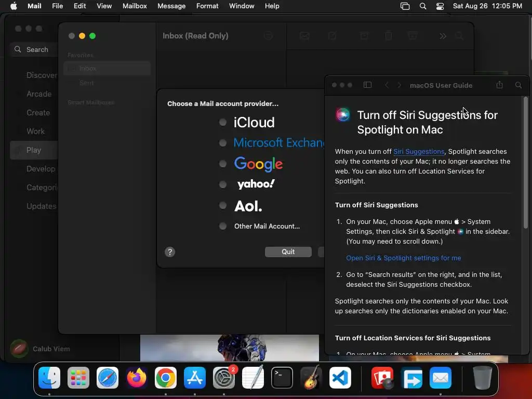Open the Format menu
The height and width of the screenshot is (399, 532).
(207, 6)
